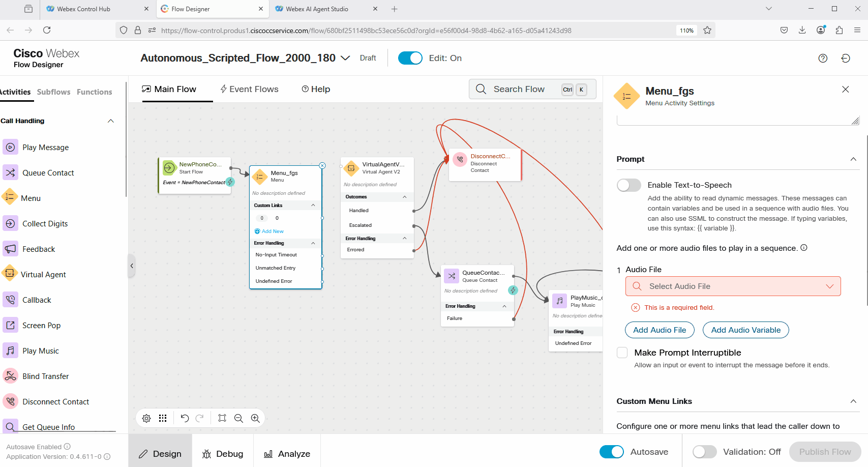The image size is (868, 467).
Task: Select the Blind Transfer activity icon
Action: 10,376
